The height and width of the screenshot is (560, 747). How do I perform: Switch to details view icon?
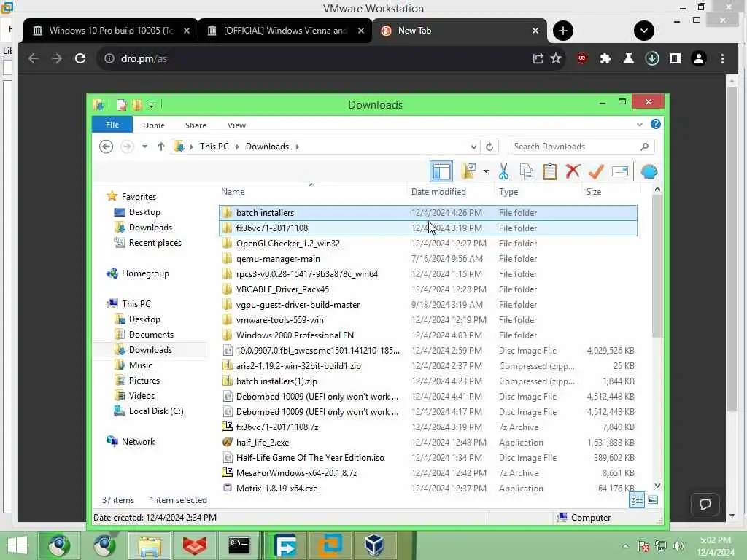pyautogui.click(x=636, y=500)
